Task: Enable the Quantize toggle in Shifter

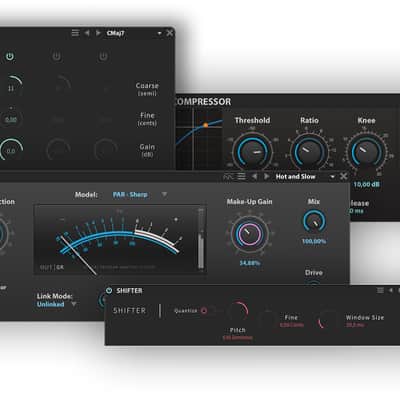Action: click(x=204, y=311)
